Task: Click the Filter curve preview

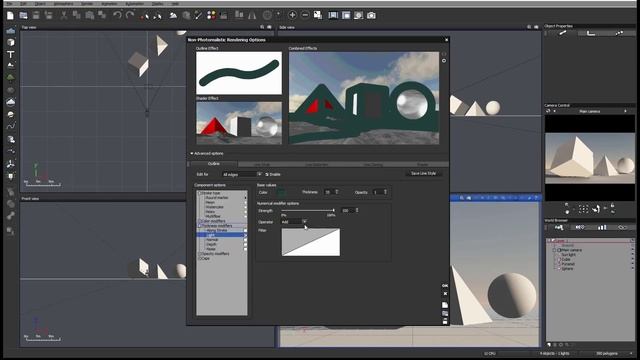Action: tap(311, 242)
